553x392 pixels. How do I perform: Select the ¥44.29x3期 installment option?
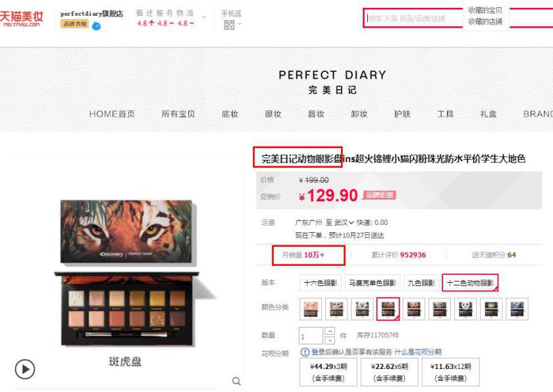pos(329,372)
